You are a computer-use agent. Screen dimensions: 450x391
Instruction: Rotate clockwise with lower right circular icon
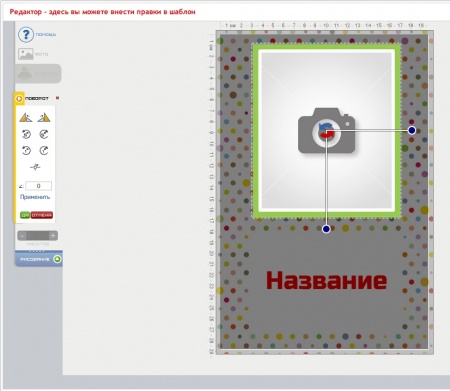point(44,150)
